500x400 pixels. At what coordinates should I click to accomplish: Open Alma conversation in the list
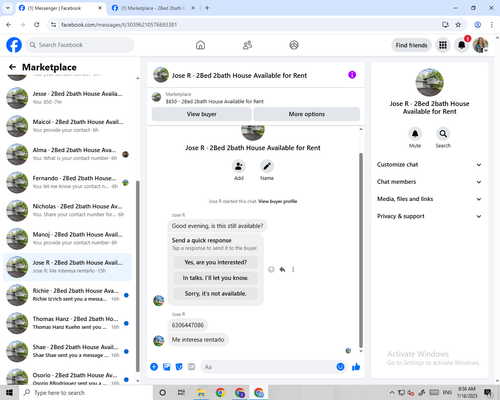pyautogui.click(x=67, y=154)
